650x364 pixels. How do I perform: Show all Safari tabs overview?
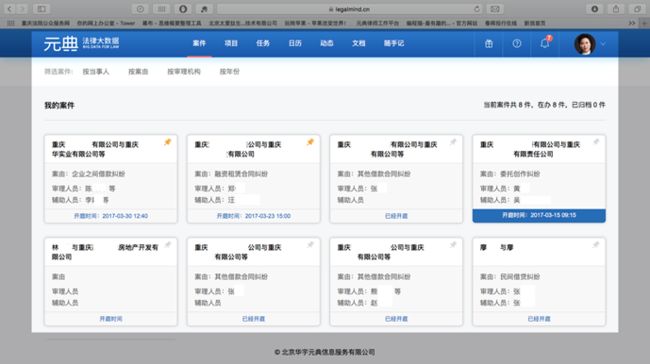(x=637, y=9)
